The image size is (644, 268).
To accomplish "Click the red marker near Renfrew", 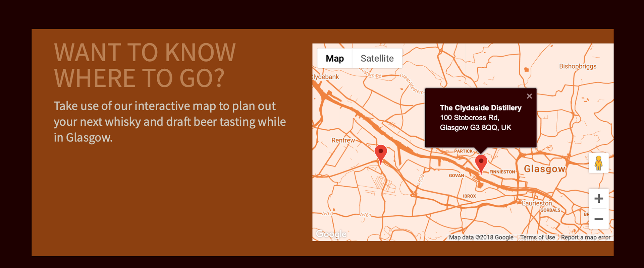I will coord(381,154).
